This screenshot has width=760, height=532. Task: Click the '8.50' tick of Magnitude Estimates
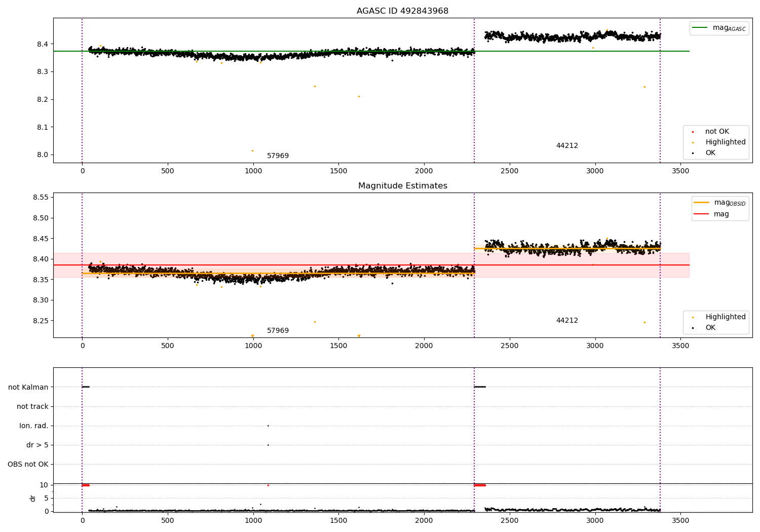[x=41, y=218]
